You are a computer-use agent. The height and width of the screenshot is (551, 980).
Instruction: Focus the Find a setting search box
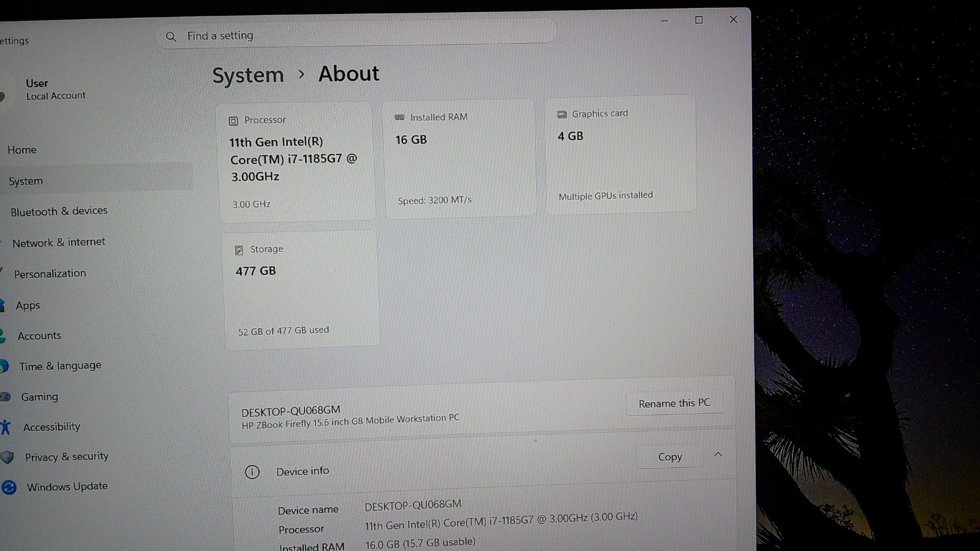pyautogui.click(x=356, y=34)
